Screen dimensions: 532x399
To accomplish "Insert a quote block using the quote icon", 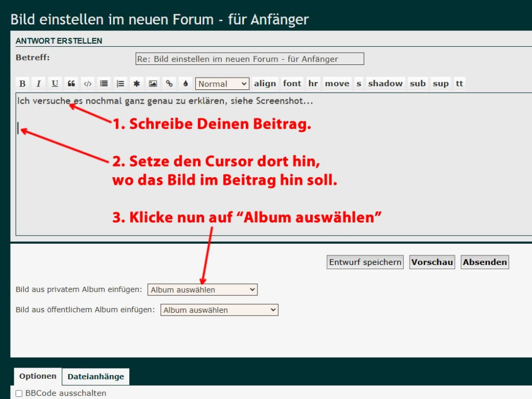I will pos(71,84).
